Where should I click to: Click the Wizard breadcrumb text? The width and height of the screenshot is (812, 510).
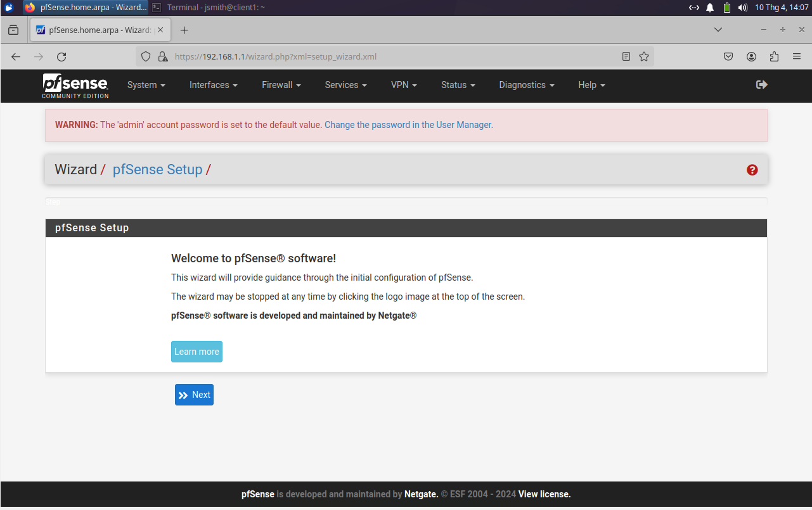click(75, 170)
